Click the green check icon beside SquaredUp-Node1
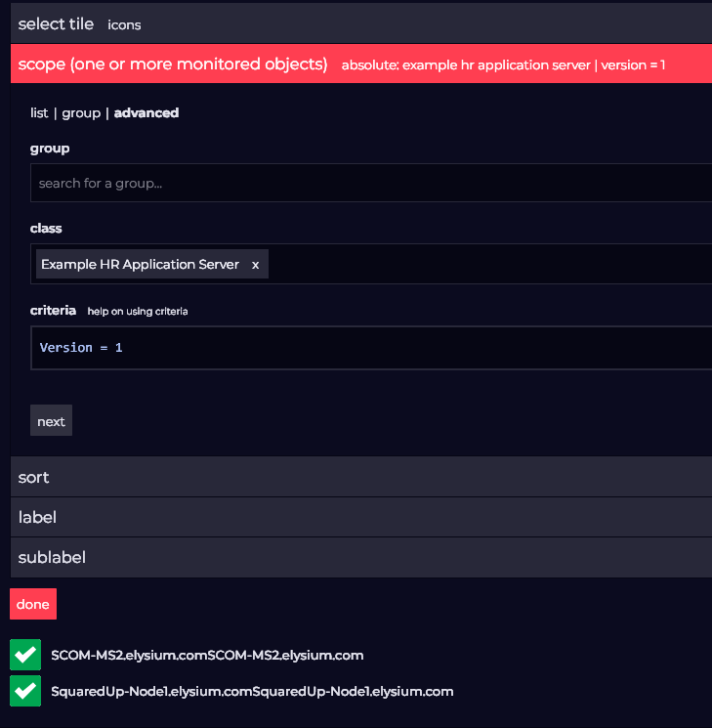 24,691
